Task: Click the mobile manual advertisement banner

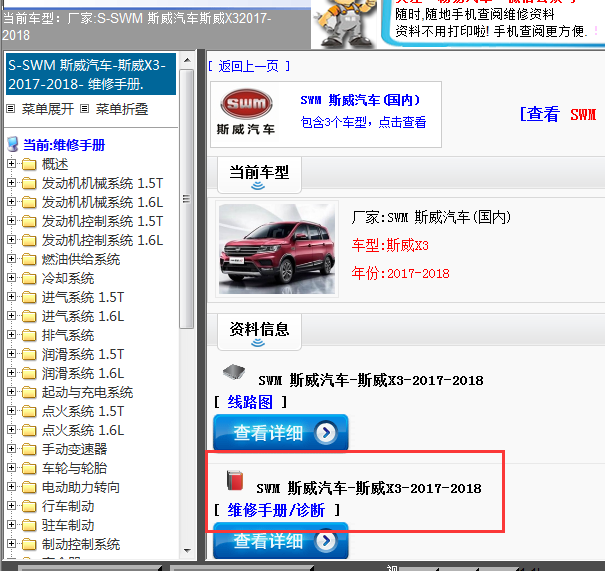Action: pos(493,23)
